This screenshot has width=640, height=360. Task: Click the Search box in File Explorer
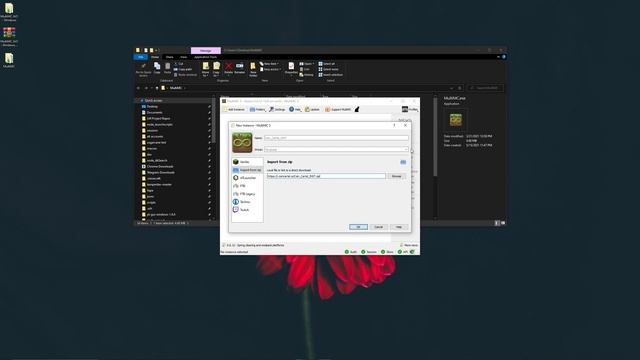tap(486, 88)
